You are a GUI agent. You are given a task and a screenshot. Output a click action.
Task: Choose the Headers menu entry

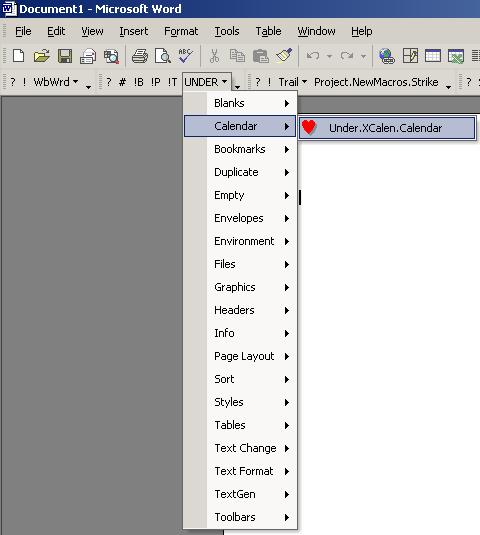(x=240, y=310)
